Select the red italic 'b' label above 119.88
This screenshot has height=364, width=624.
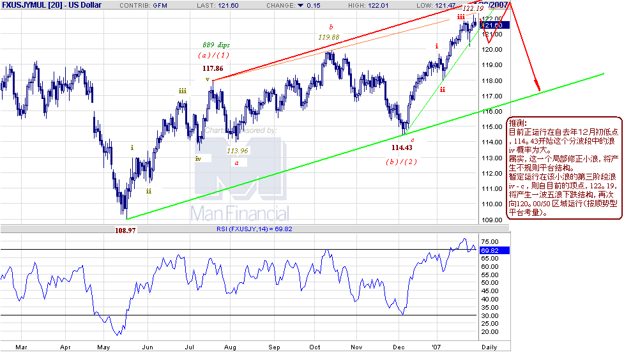point(331,27)
